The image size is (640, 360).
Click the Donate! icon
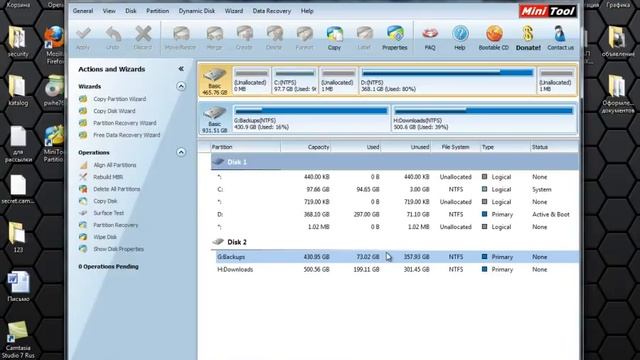(x=528, y=38)
